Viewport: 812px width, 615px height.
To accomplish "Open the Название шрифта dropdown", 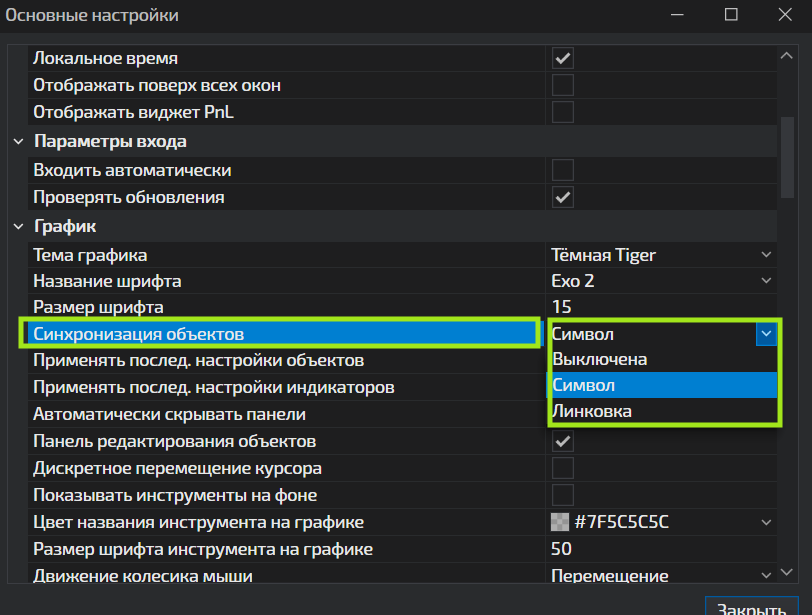I will (x=766, y=281).
